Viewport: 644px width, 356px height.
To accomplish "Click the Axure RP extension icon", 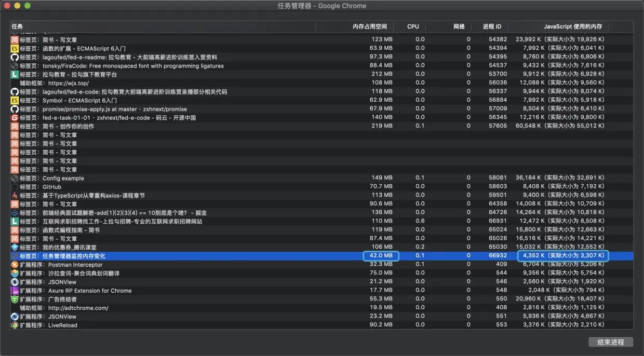I will click(15, 291).
